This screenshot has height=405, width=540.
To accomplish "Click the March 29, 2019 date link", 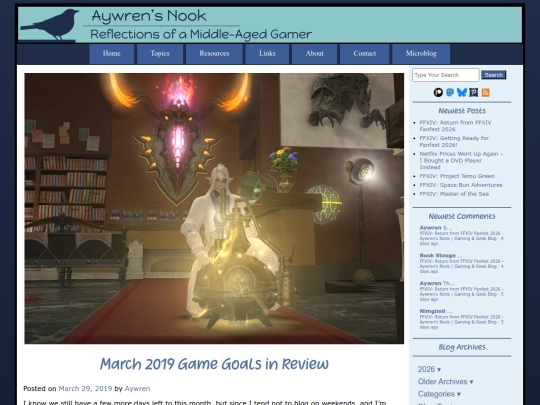I will pyautogui.click(x=85, y=388).
